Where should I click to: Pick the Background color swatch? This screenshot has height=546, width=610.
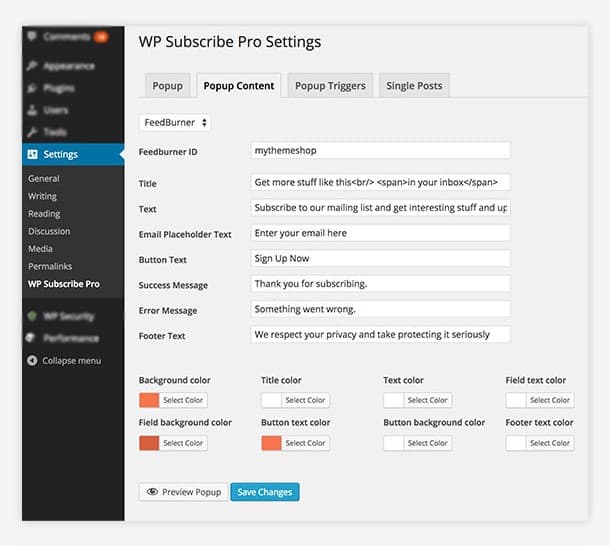149,400
